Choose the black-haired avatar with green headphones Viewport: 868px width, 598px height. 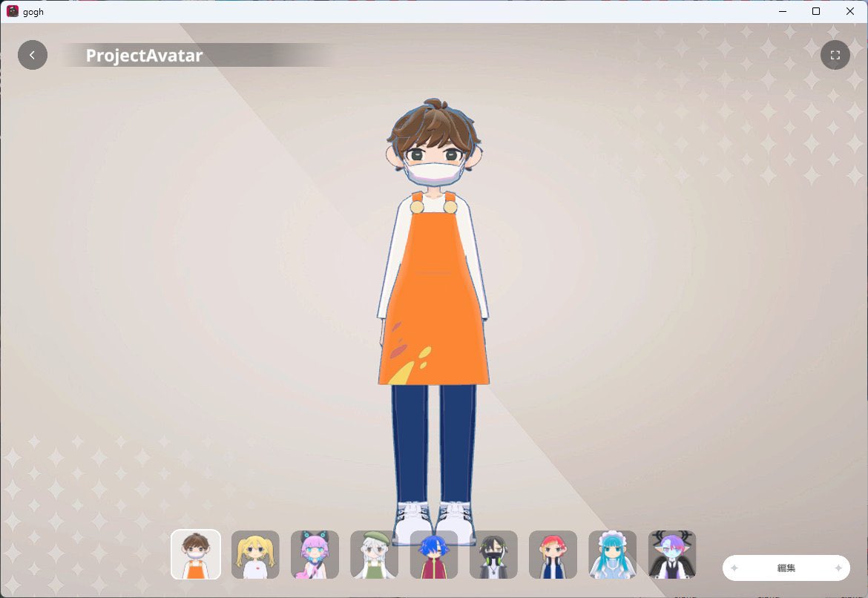point(494,554)
